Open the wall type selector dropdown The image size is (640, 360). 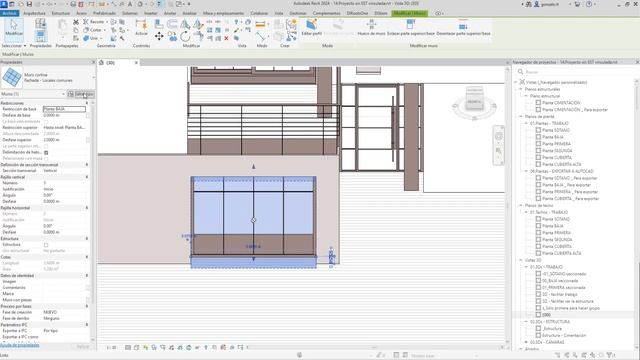click(x=93, y=77)
